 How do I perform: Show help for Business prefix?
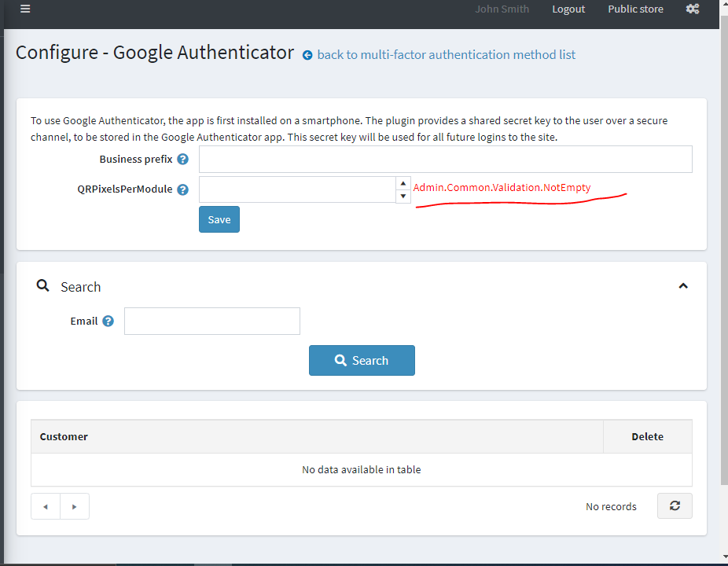[183, 160]
